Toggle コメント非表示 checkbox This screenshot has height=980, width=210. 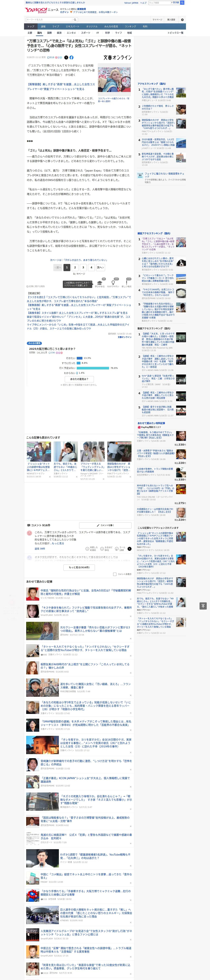point(115,574)
